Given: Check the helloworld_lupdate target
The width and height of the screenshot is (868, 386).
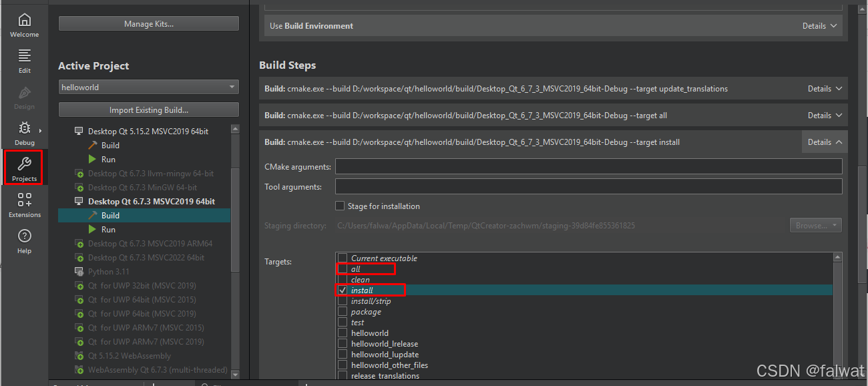Looking at the screenshot, I should pos(343,355).
